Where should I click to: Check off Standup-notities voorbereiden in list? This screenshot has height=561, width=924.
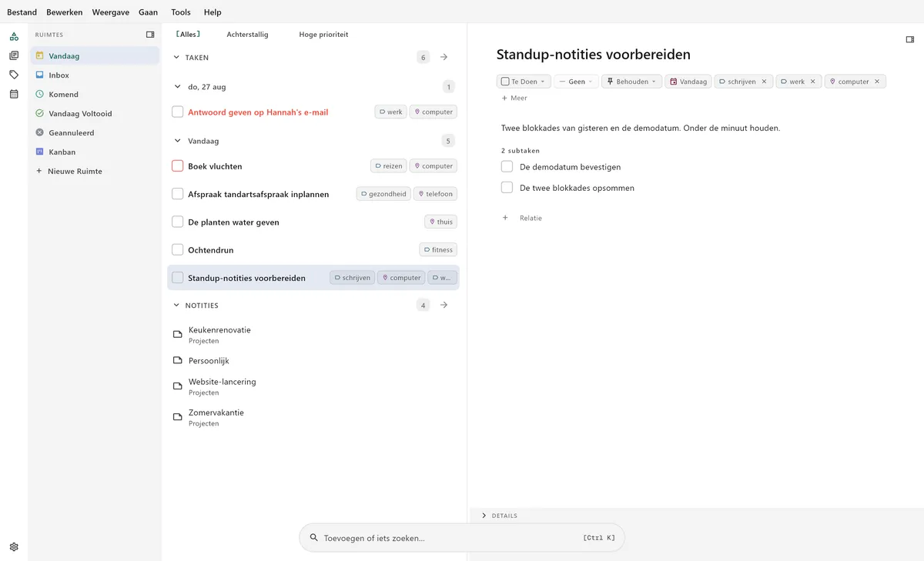coord(178,278)
